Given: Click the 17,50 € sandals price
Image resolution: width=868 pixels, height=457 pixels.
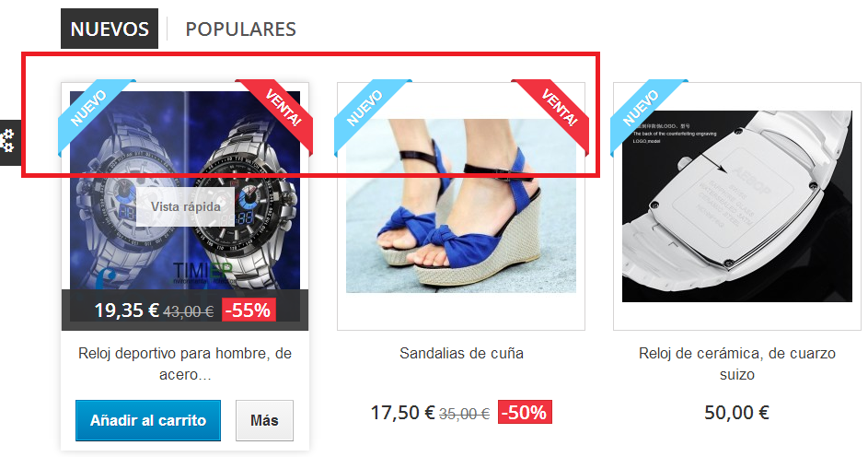Looking at the screenshot, I should [x=402, y=413].
